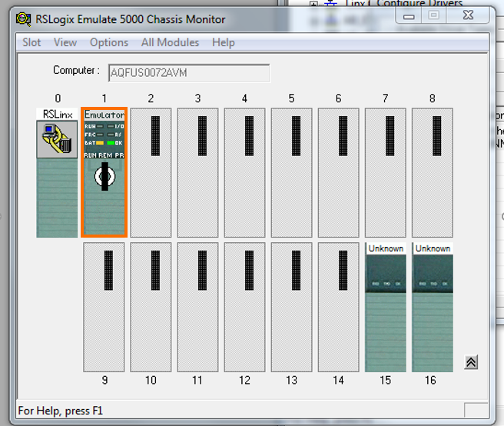Click the RUN REM PROG mode label
The image size is (504, 426).
[x=104, y=155]
